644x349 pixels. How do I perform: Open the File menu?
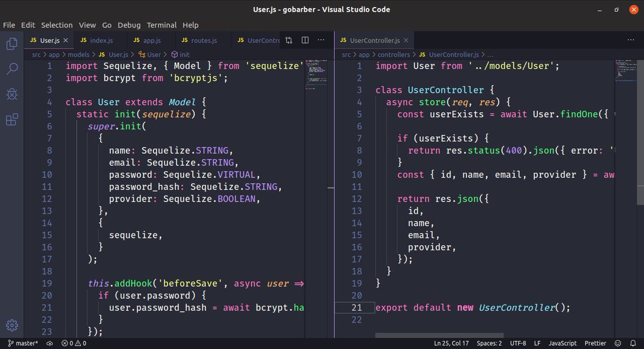click(x=9, y=25)
